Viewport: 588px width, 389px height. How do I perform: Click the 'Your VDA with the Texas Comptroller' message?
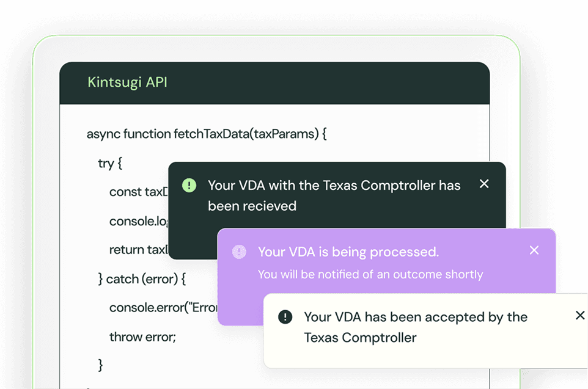tap(334, 195)
